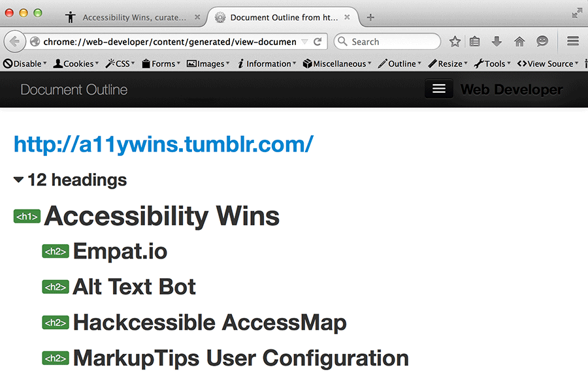Image resolution: width=588 pixels, height=380 pixels.
Task: Enter full screen with the arrows icon
Action: click(x=577, y=14)
